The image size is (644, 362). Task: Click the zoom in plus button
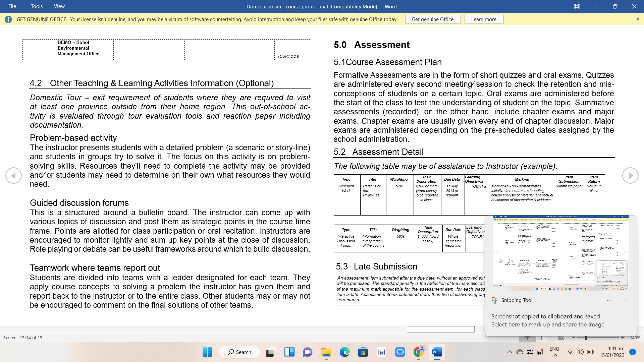click(623, 338)
